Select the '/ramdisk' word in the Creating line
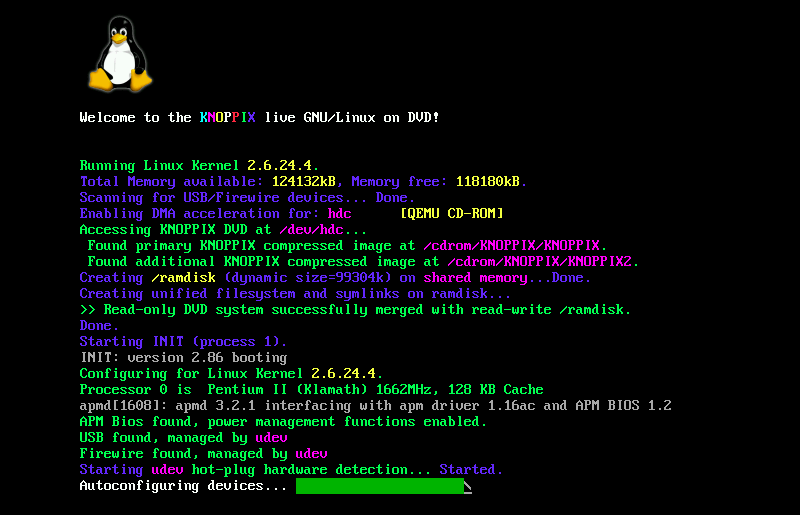The image size is (800, 515). [x=183, y=278]
